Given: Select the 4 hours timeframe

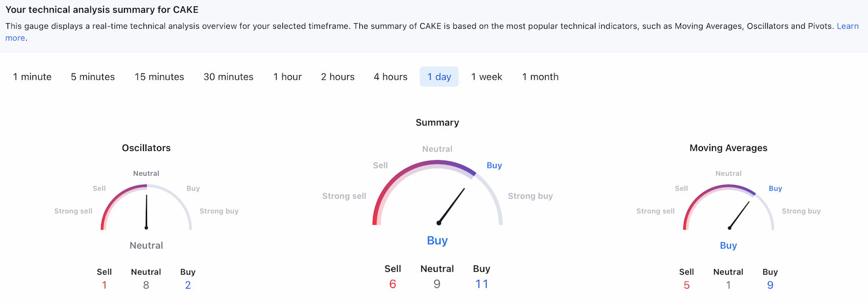Looking at the screenshot, I should pyautogui.click(x=391, y=77).
